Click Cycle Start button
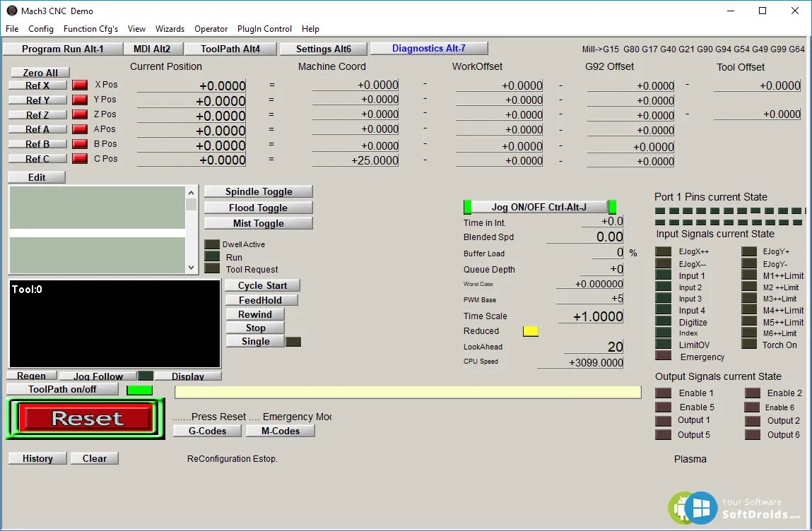 [x=263, y=285]
